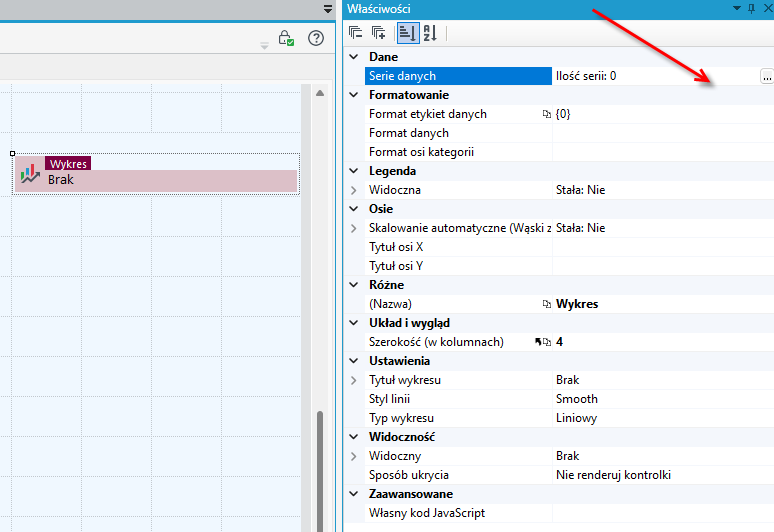774x532 pixels.
Task: Collapse the Dane category
Action: point(353,57)
